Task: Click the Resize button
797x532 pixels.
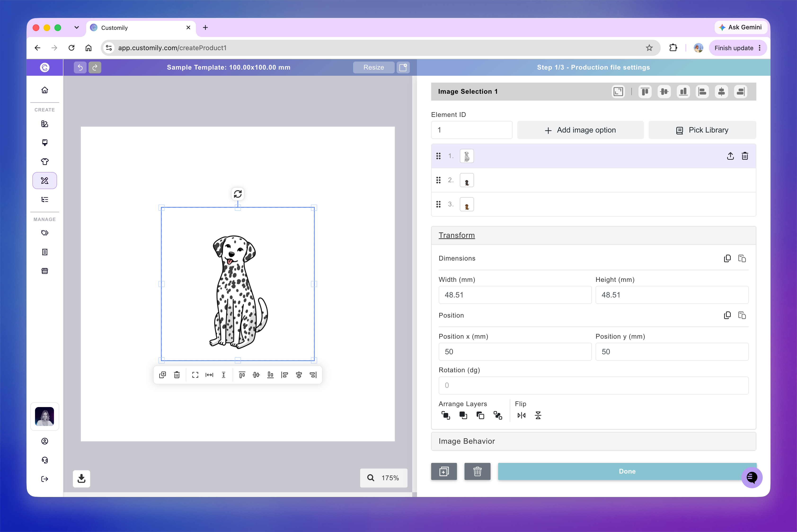Action: click(374, 67)
